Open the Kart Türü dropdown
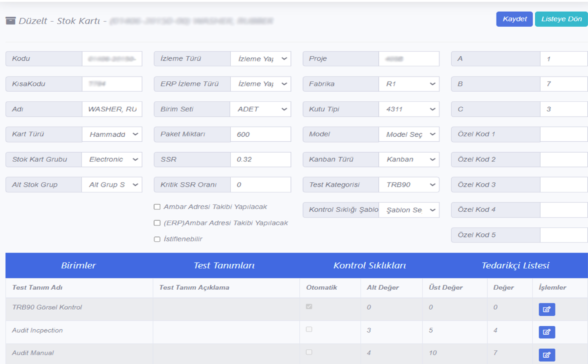 click(112, 134)
